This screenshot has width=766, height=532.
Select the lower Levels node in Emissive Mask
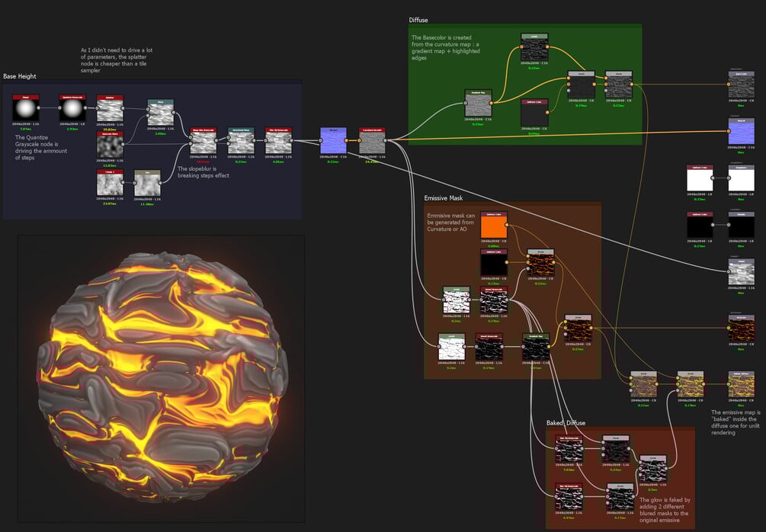[451, 347]
